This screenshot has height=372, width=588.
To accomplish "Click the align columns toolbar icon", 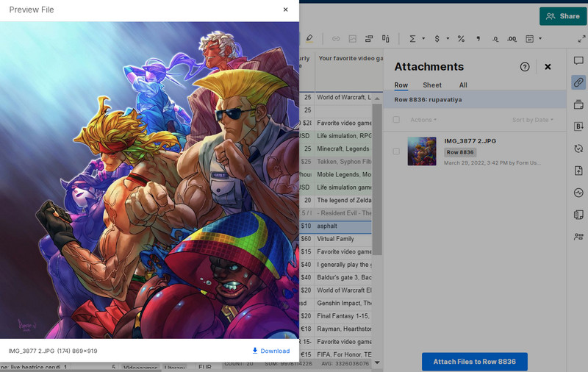I will (x=385, y=39).
